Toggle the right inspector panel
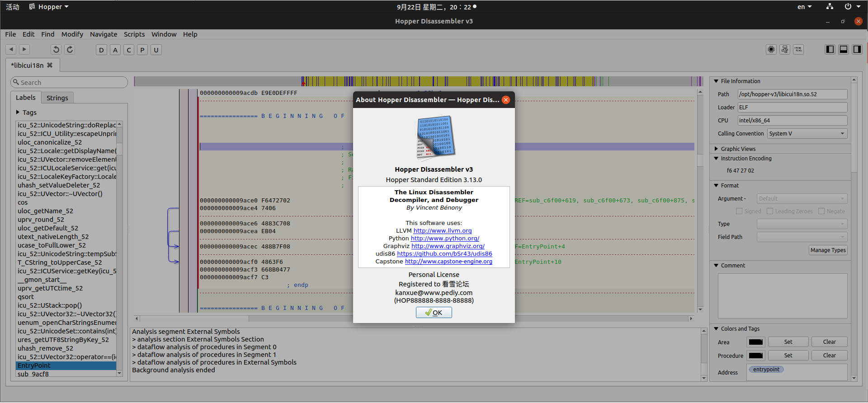 [857, 50]
